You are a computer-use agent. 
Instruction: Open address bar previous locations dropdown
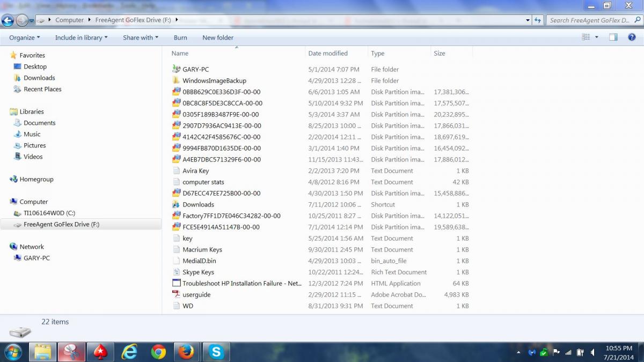(528, 20)
